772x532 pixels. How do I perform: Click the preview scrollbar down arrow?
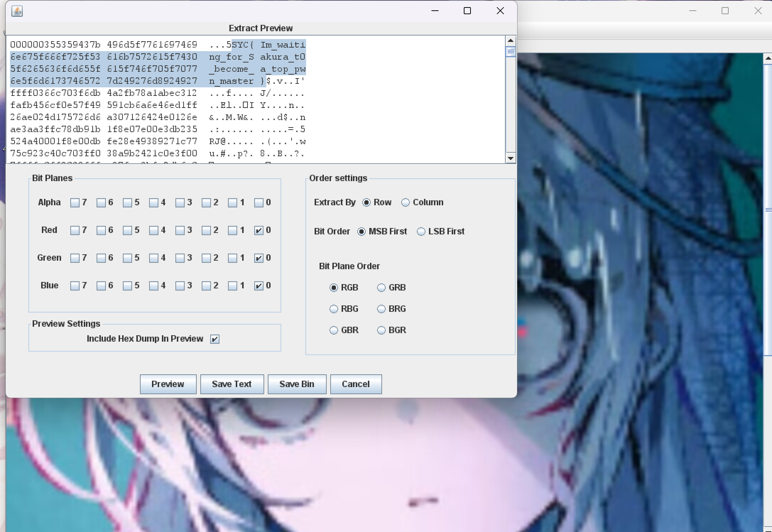point(511,158)
